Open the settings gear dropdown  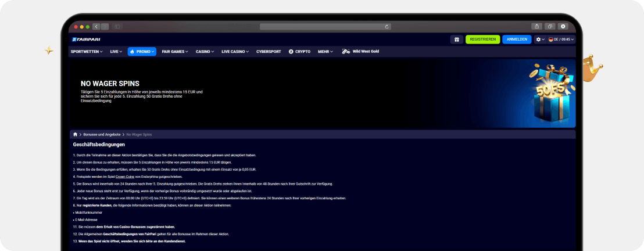coord(540,40)
